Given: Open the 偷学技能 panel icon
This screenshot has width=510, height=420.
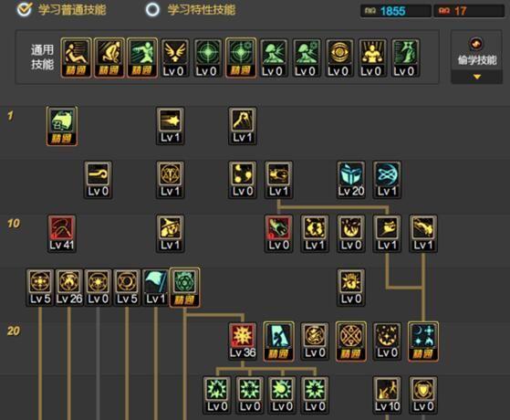Looking at the screenshot, I should point(476,43).
